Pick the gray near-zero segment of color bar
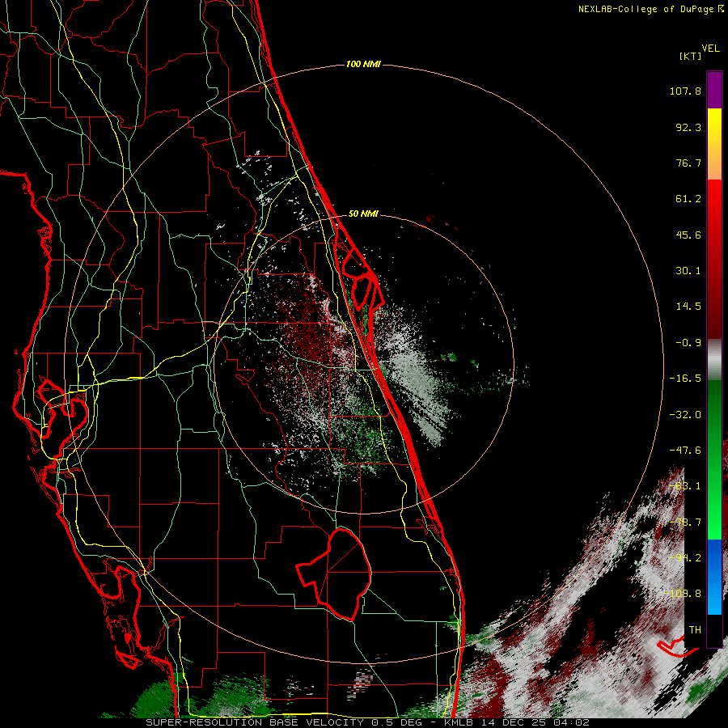 (x=714, y=360)
